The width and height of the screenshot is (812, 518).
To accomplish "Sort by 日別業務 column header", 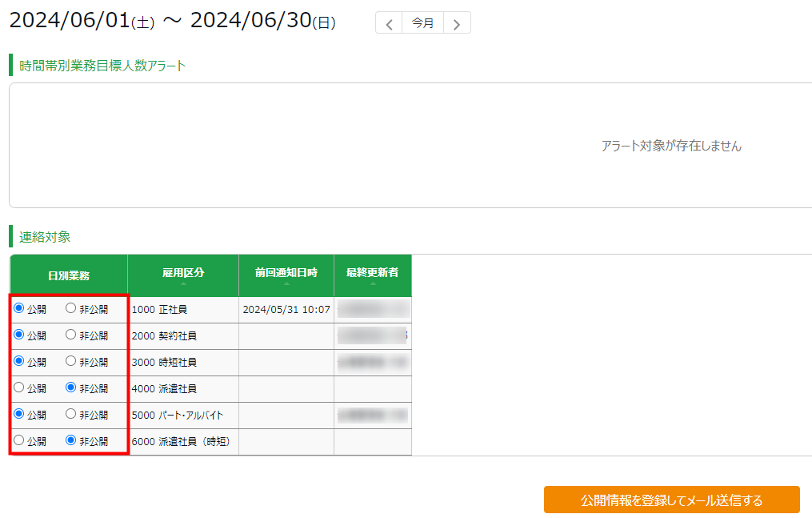I will click(69, 275).
